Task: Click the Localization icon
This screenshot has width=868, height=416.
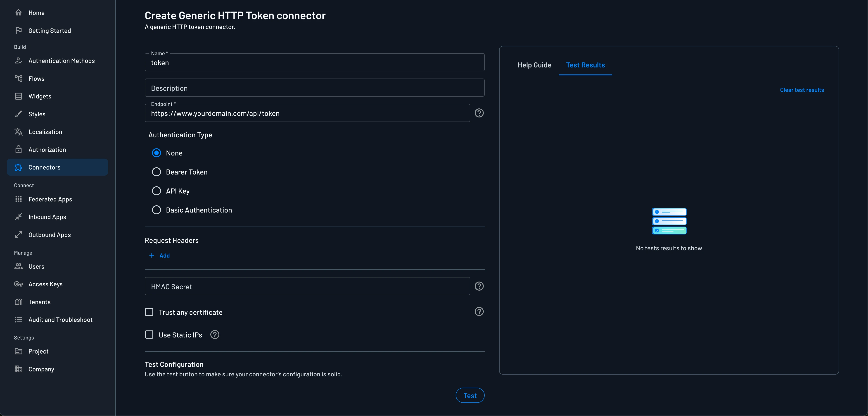Action: point(19,131)
